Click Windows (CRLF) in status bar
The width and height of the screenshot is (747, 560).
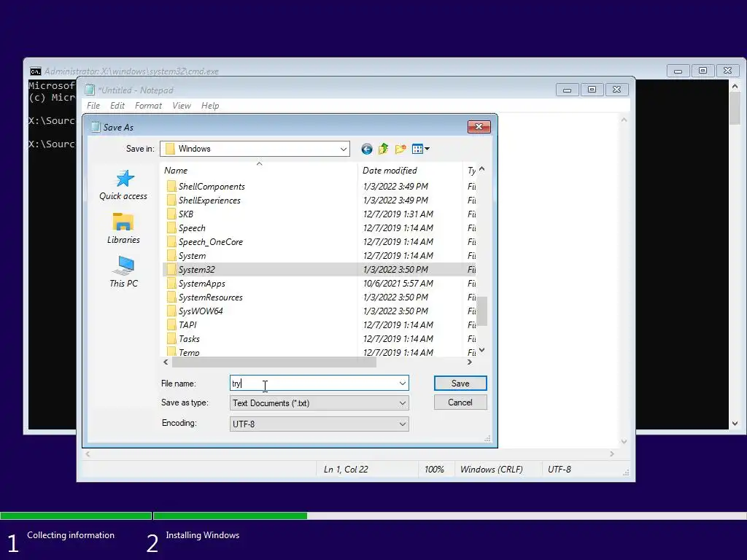click(491, 470)
